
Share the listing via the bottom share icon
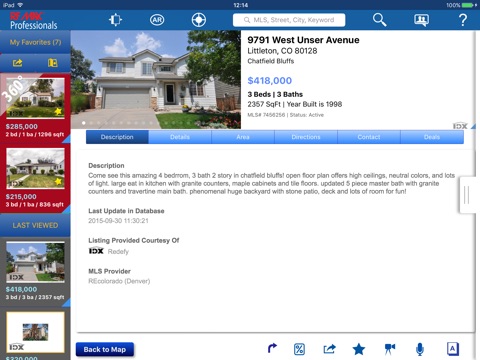(329, 349)
